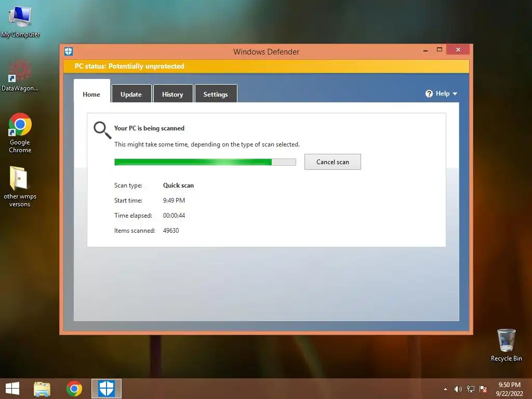Switch to the Update tab
The image size is (532, 399).
coord(131,94)
